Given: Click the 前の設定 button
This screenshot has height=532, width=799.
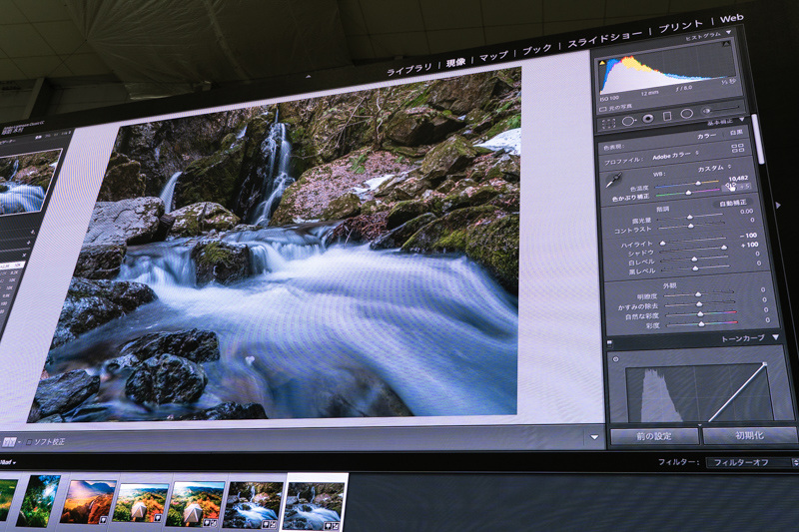Looking at the screenshot, I should pyautogui.click(x=654, y=436).
